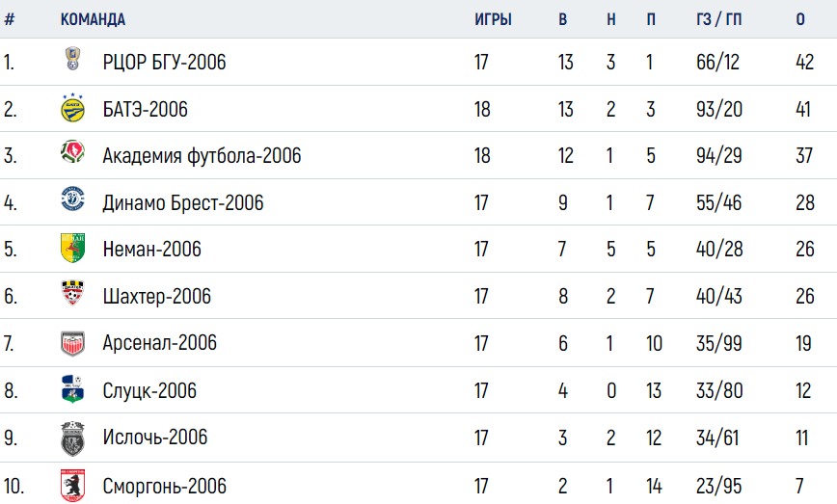Select the Слуцк-2006 blue crest icon
The image size is (837, 504).
(72, 388)
